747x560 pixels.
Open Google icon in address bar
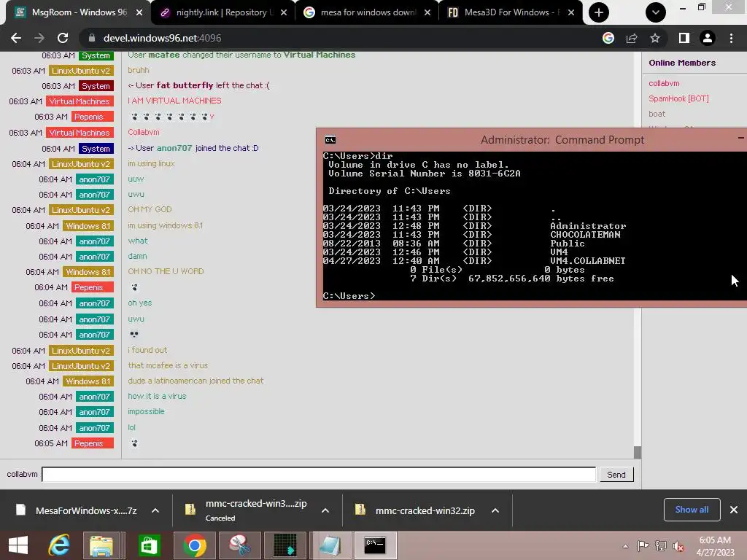point(608,38)
